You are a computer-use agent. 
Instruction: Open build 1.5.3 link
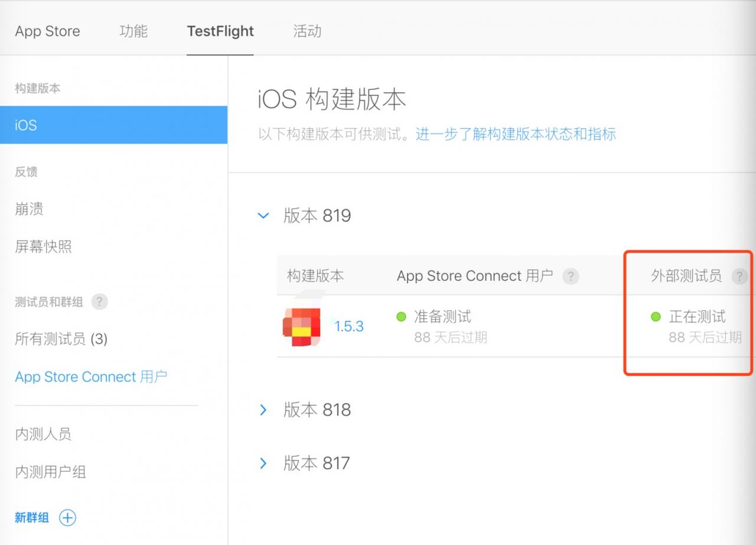coord(349,326)
